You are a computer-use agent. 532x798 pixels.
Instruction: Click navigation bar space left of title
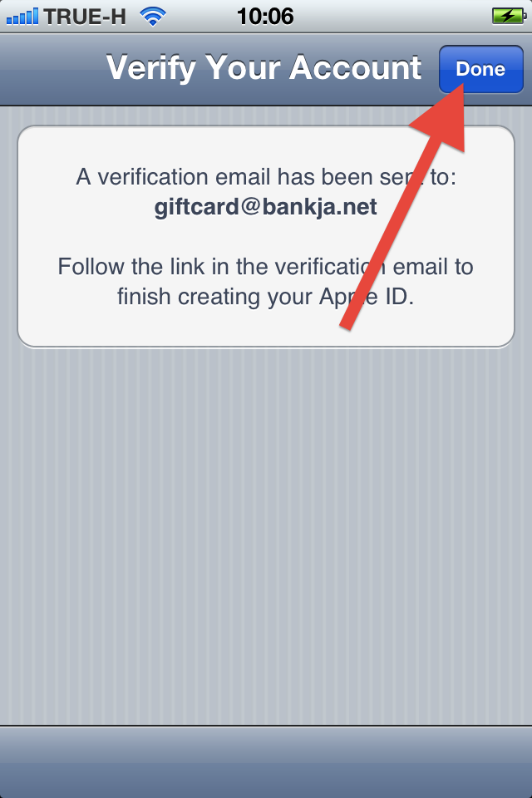pos(51,69)
